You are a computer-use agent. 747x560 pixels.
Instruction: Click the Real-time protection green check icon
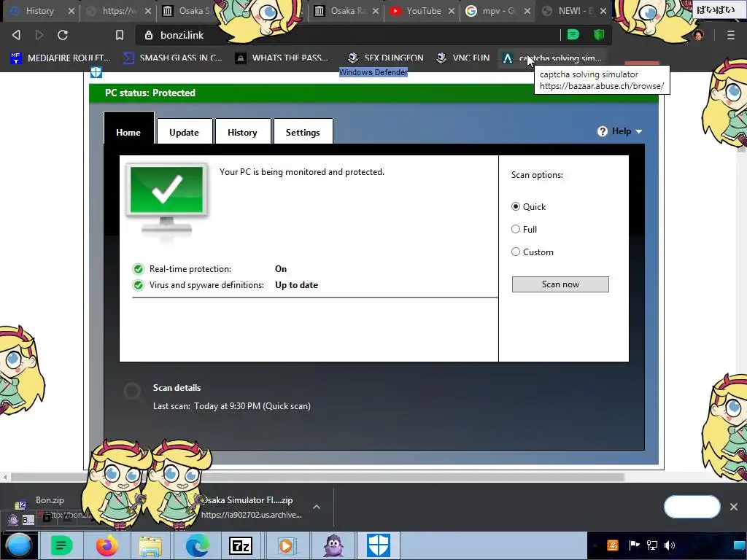tap(138, 269)
